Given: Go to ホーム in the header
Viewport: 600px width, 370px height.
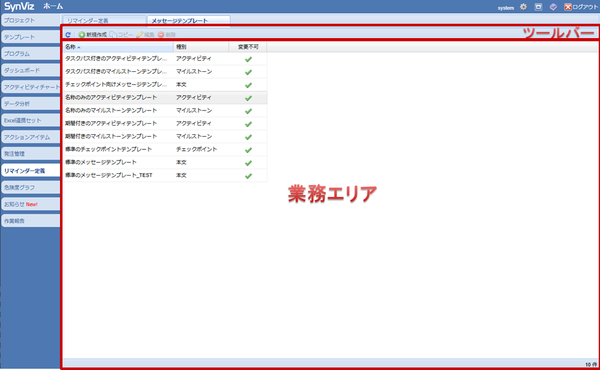Looking at the screenshot, I should tap(53, 7).
